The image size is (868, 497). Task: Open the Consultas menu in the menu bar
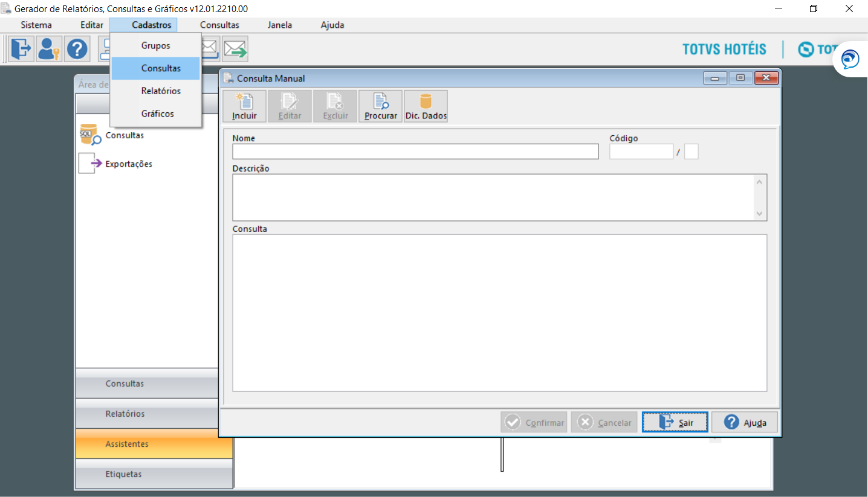(x=219, y=25)
